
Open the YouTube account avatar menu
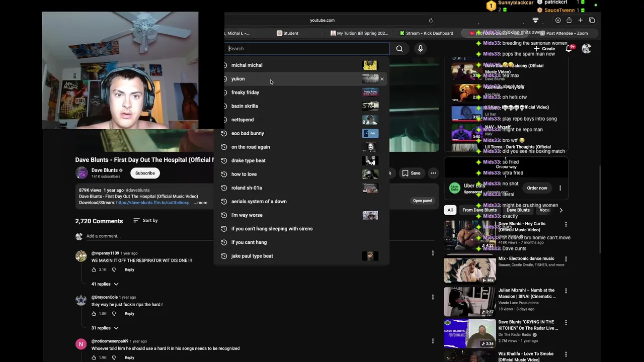(x=586, y=49)
